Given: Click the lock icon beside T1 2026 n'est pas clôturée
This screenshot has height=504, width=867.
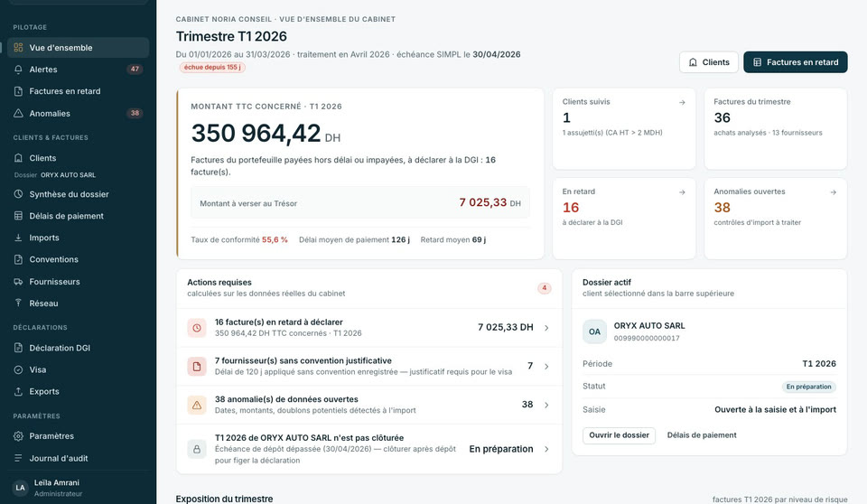Looking at the screenshot, I should point(197,449).
